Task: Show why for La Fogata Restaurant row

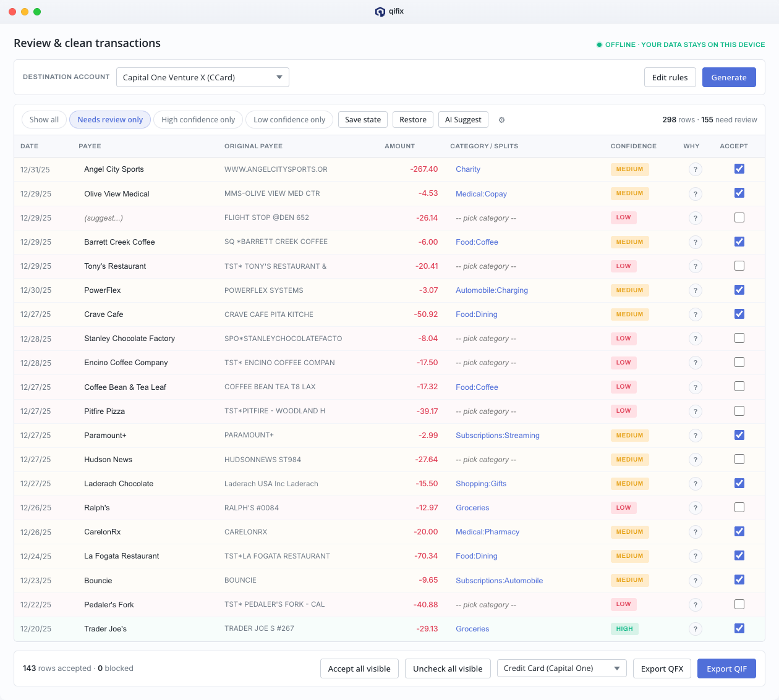Action: tap(696, 556)
